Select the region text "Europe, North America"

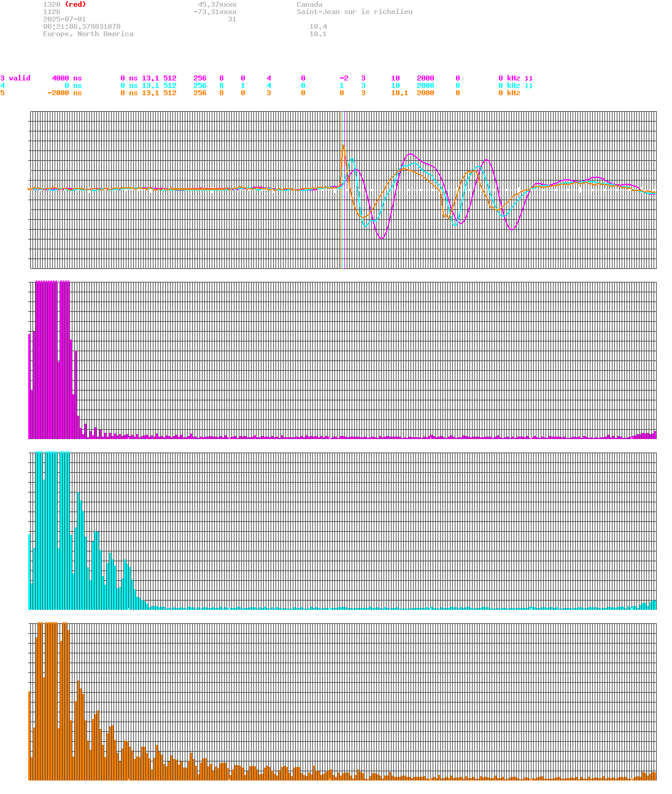click(x=88, y=34)
